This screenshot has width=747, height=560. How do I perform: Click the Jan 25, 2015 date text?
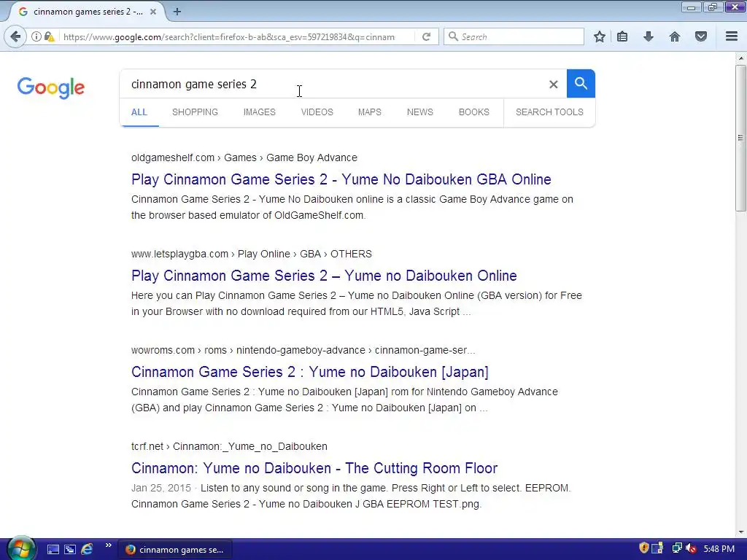point(160,488)
